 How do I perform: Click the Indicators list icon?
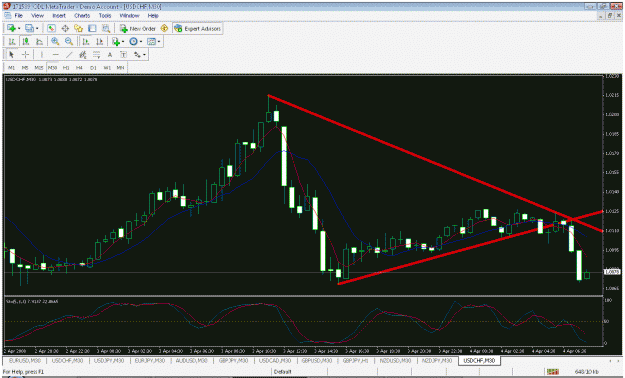[116, 41]
